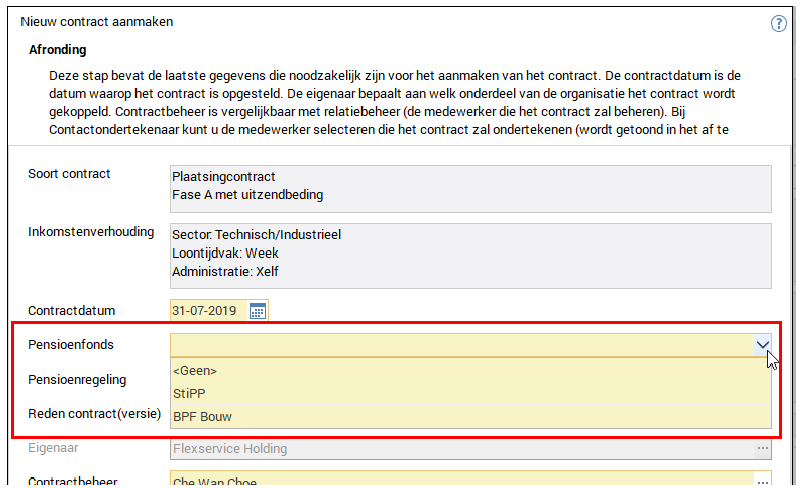Viewport: 800px width, 488px height.
Task: Click the Pensioenregeling label
Action: (x=78, y=380)
